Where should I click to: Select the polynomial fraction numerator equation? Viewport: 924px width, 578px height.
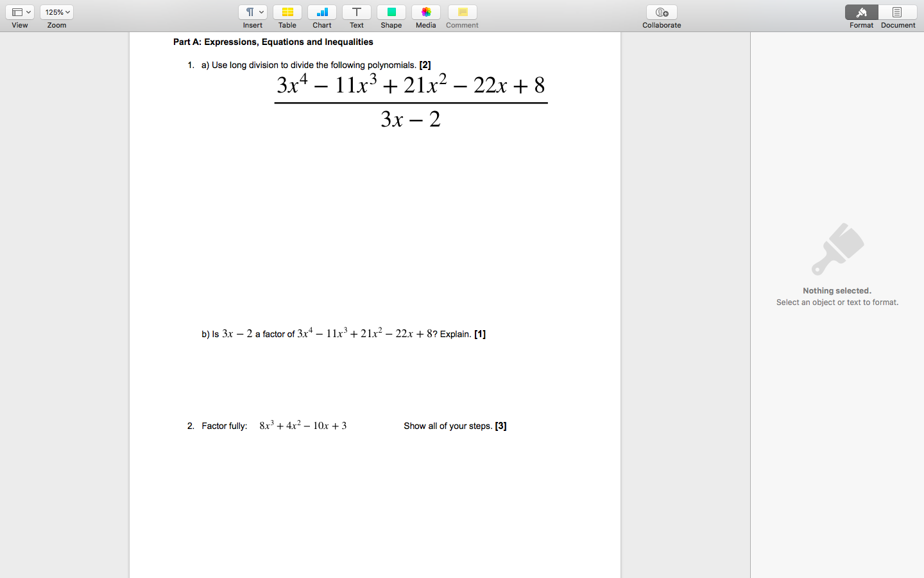(x=411, y=85)
